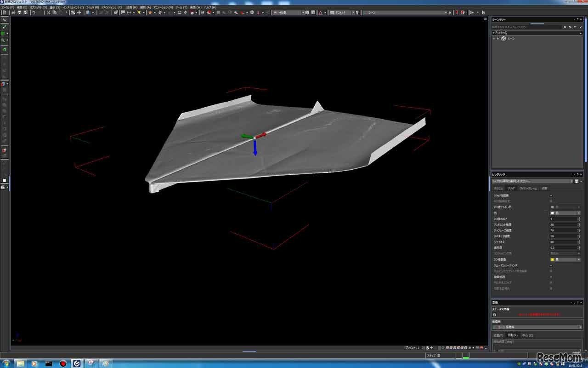Image resolution: width=588 pixels, height=368 pixels.
Task: Click the Windows Start button
Action: 6,363
